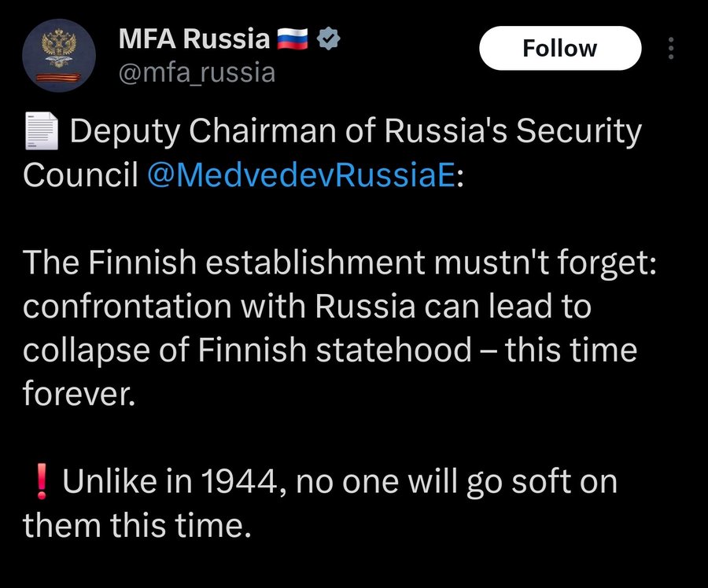This screenshot has width=708, height=588.
Task: Open the MFA Russia profile avatar
Action: pos(58,55)
